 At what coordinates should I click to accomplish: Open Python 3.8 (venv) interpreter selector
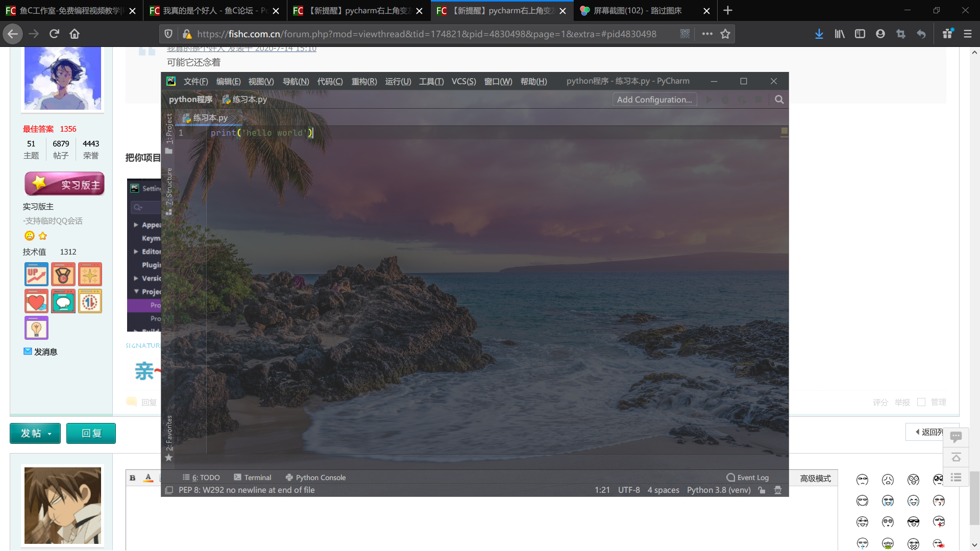tap(719, 490)
